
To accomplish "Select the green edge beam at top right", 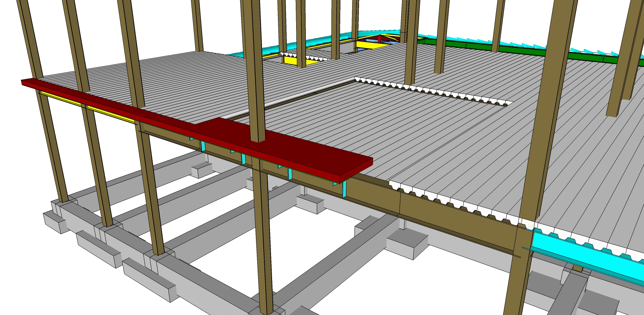I will click(x=524, y=50).
